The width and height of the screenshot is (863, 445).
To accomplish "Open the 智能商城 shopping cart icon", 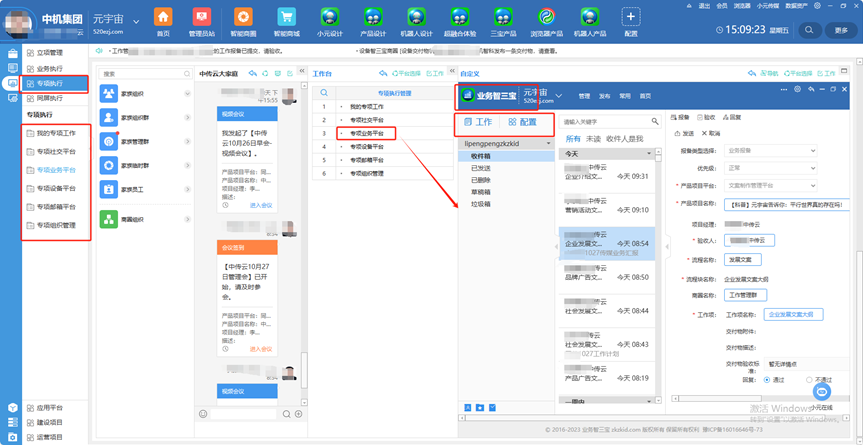I will coord(287,17).
